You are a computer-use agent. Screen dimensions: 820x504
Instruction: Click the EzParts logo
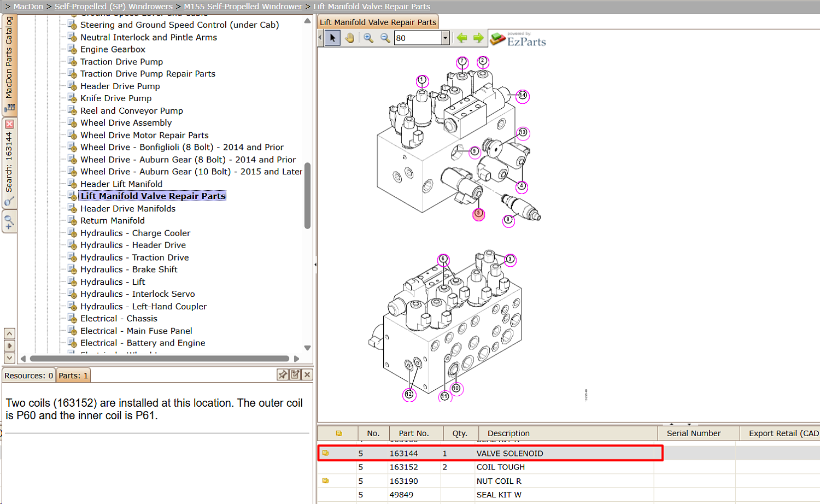(x=518, y=39)
